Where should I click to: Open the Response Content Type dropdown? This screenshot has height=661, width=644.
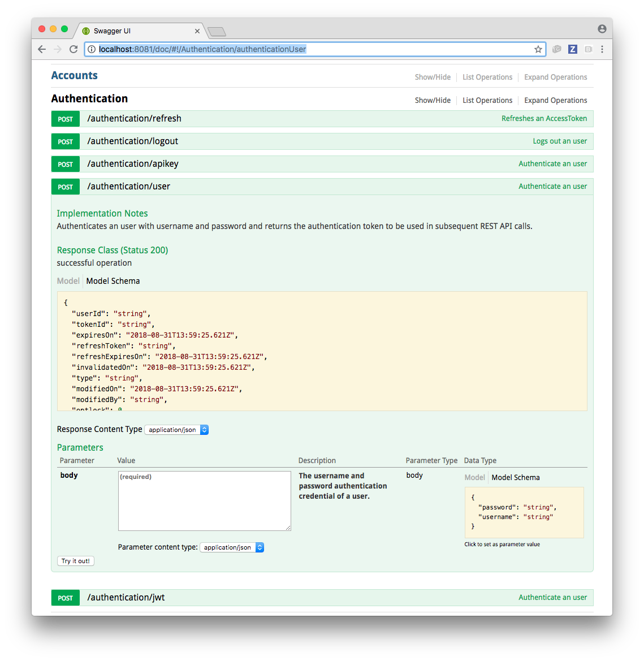(176, 430)
